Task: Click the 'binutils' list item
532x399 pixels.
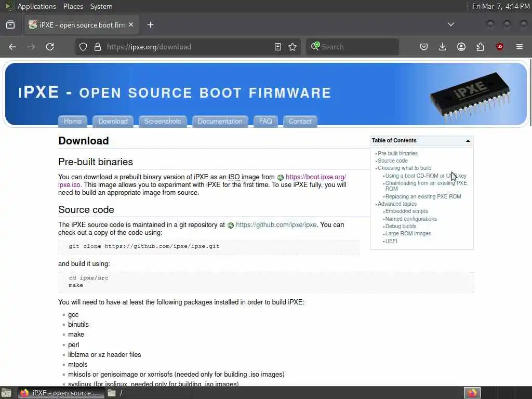Action: (78, 325)
